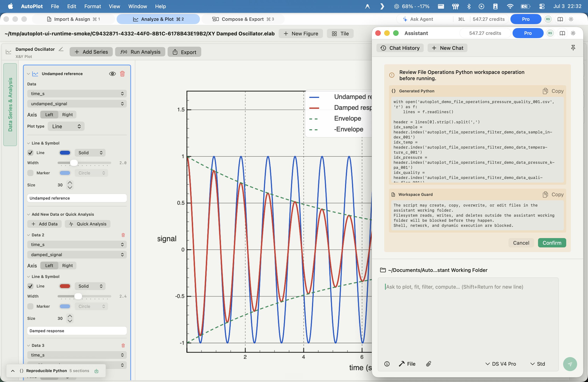
Task: Open the blue line color swatch for Undamped reference
Action: tap(65, 153)
